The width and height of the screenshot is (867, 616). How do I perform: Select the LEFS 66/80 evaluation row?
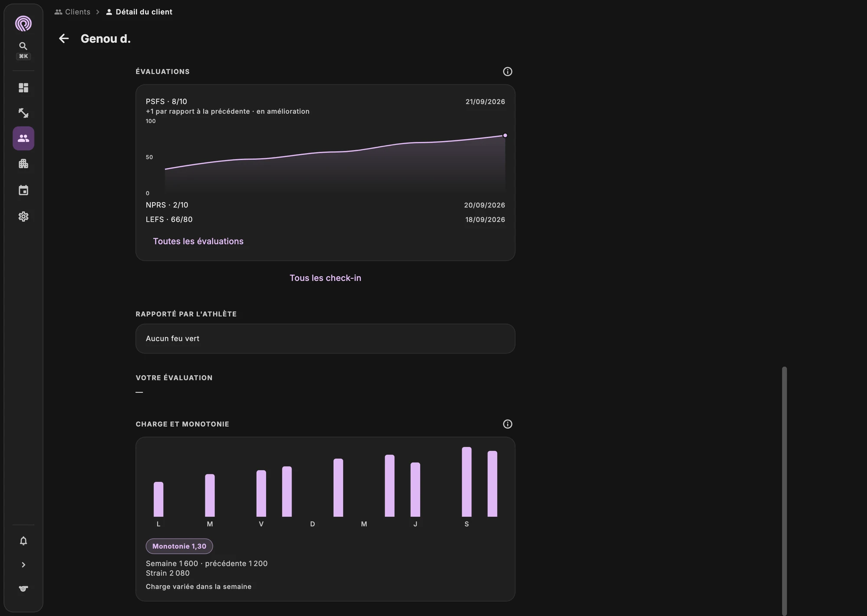(x=325, y=220)
